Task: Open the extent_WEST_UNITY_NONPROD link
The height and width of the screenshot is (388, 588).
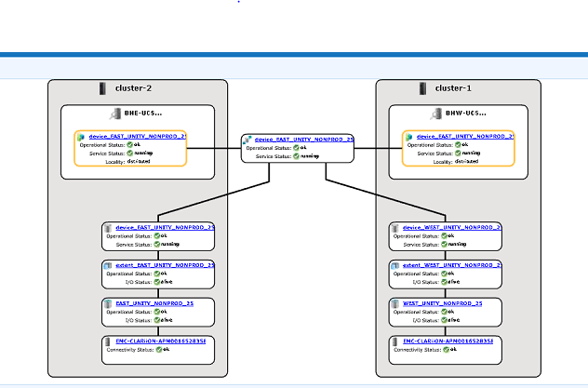Action: 451,264
